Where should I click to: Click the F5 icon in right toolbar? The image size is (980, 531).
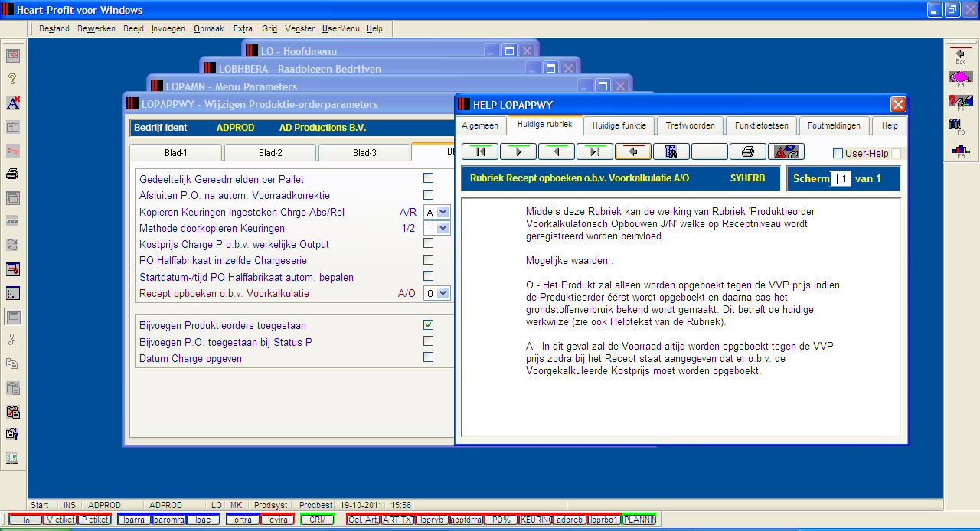pos(960,101)
